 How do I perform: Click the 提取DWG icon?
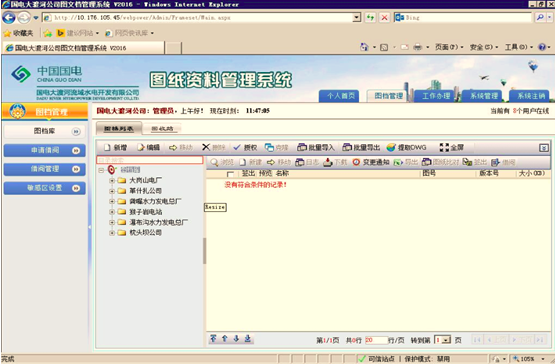(391, 147)
